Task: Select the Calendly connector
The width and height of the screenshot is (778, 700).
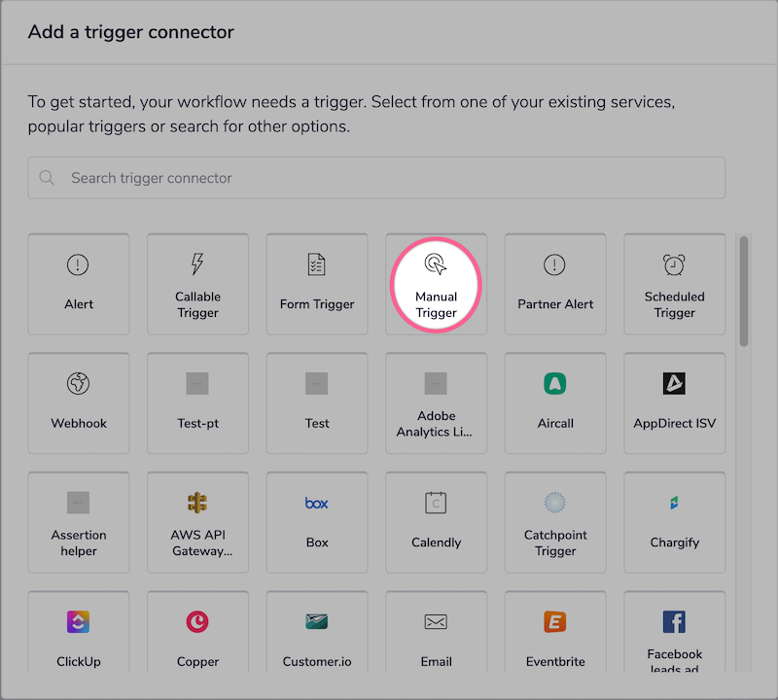Action: pyautogui.click(x=436, y=522)
